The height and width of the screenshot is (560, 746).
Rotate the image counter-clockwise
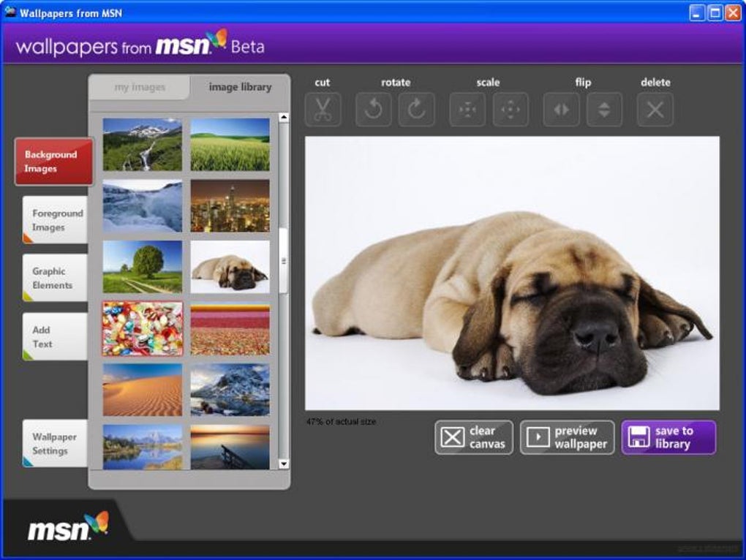tap(374, 110)
